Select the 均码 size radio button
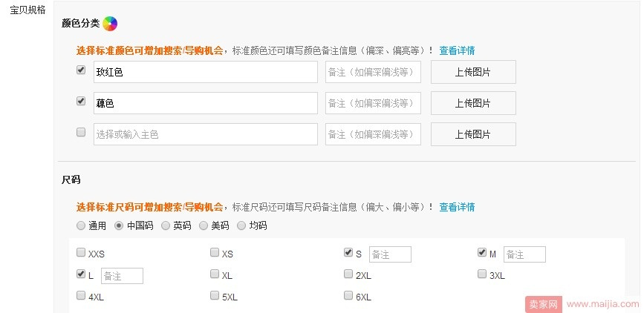 click(241, 225)
